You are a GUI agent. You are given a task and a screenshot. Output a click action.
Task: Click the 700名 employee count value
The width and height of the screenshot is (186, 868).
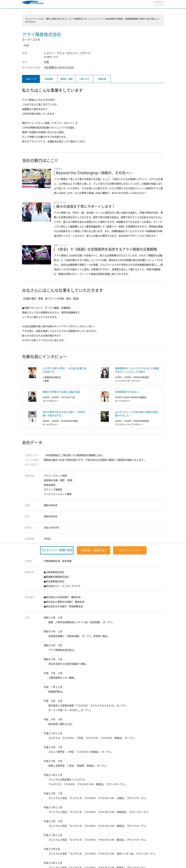coord(47,539)
